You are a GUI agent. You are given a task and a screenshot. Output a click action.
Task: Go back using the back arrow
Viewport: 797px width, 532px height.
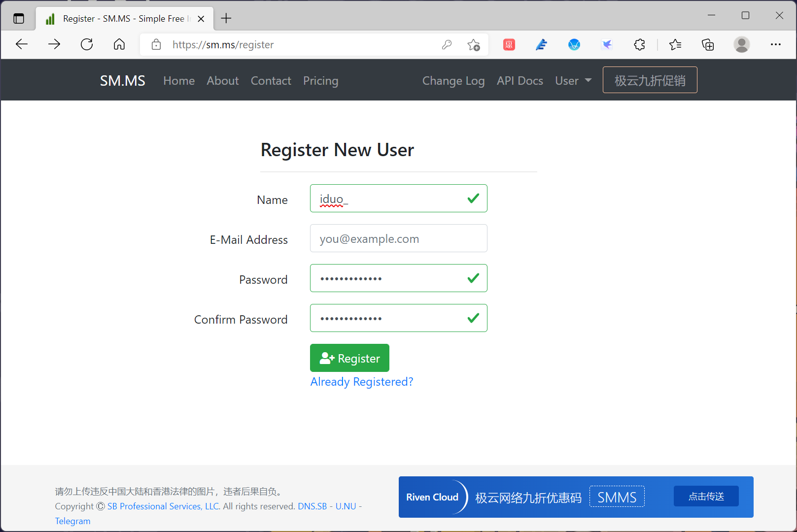click(22, 44)
